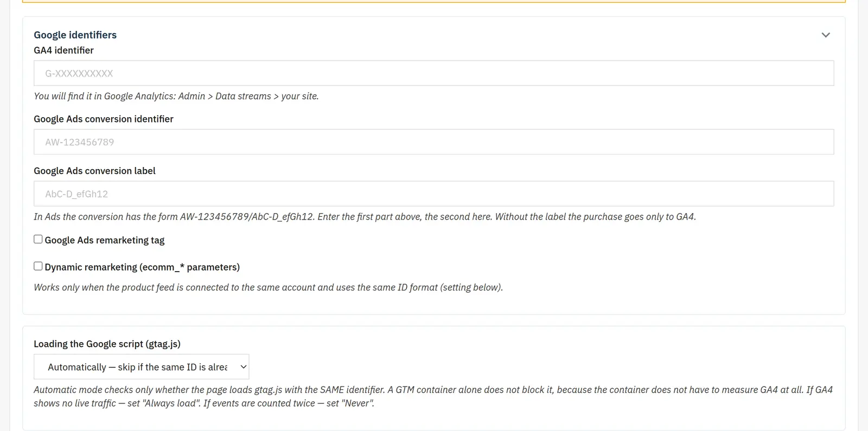The image size is (868, 431).
Task: Click the GA4 identifier label
Action: tap(63, 50)
